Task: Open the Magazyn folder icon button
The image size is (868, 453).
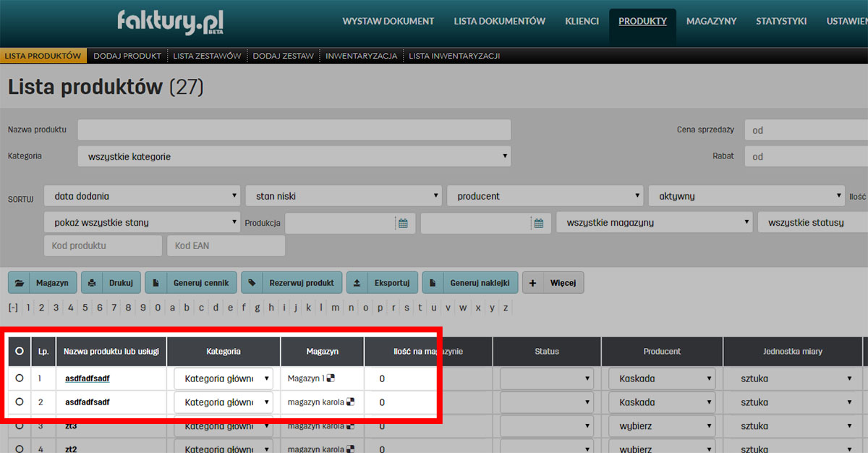Action: pyautogui.click(x=21, y=282)
